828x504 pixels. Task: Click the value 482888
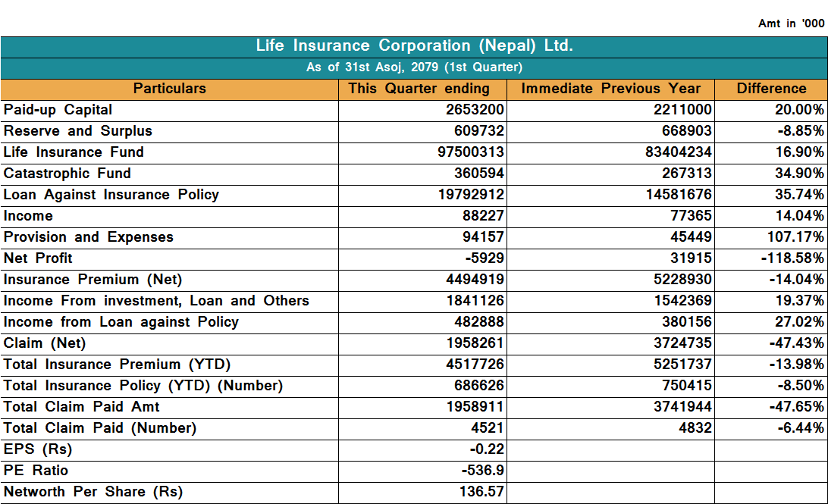(479, 322)
